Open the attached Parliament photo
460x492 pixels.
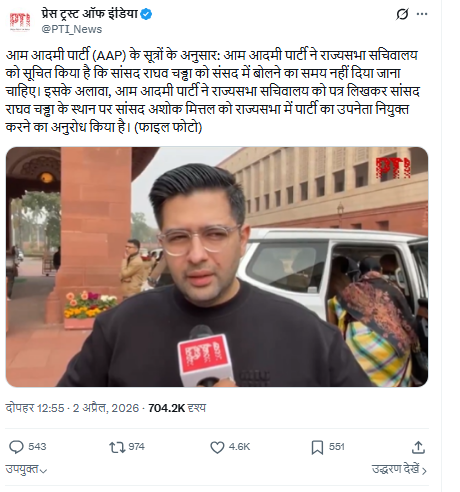[x=217, y=267]
